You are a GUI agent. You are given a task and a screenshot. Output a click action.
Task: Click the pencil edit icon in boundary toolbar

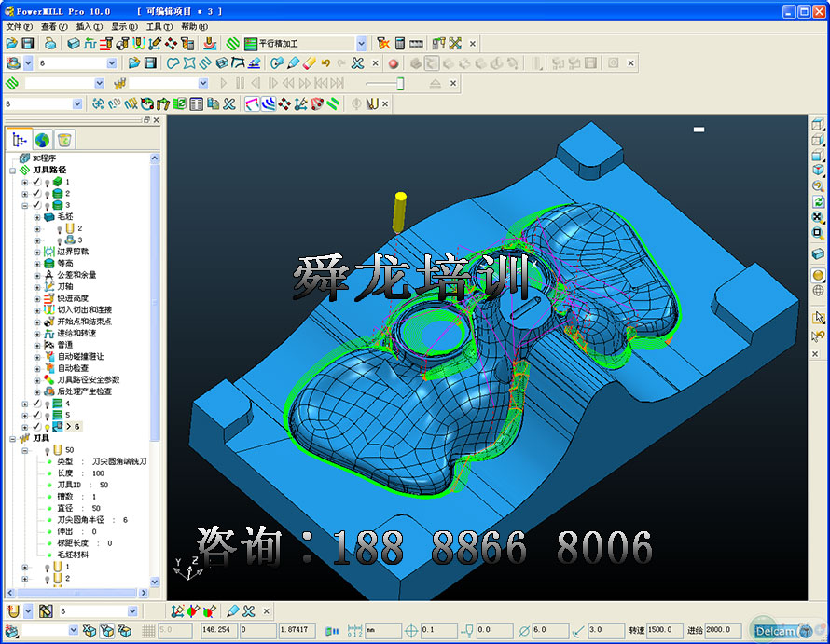pyautogui.click(x=293, y=63)
